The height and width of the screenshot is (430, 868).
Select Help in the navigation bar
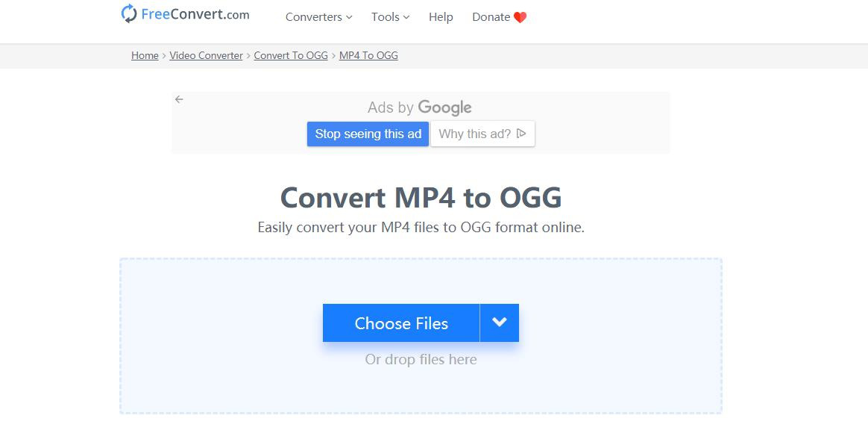pyautogui.click(x=441, y=16)
